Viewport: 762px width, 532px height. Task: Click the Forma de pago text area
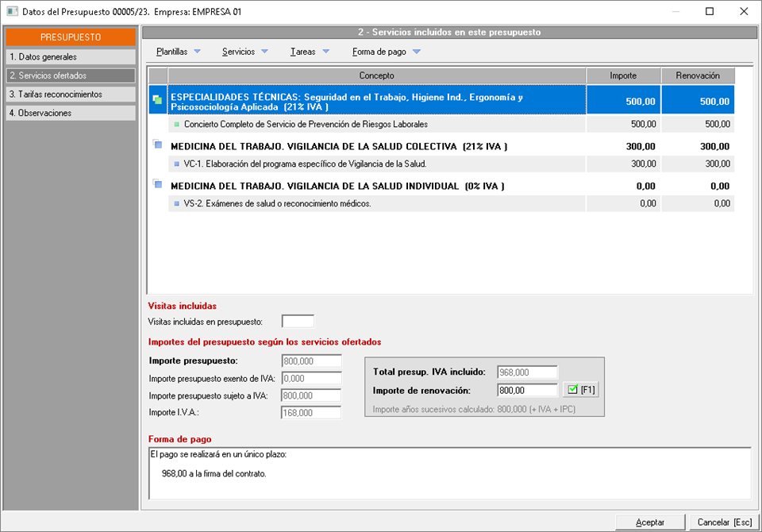click(448, 473)
